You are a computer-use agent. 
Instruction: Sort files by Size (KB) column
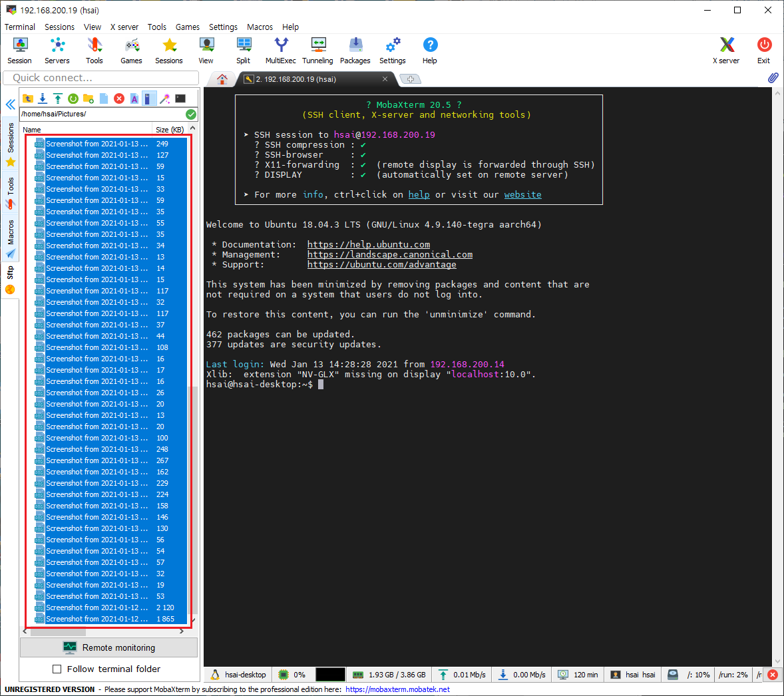170,130
